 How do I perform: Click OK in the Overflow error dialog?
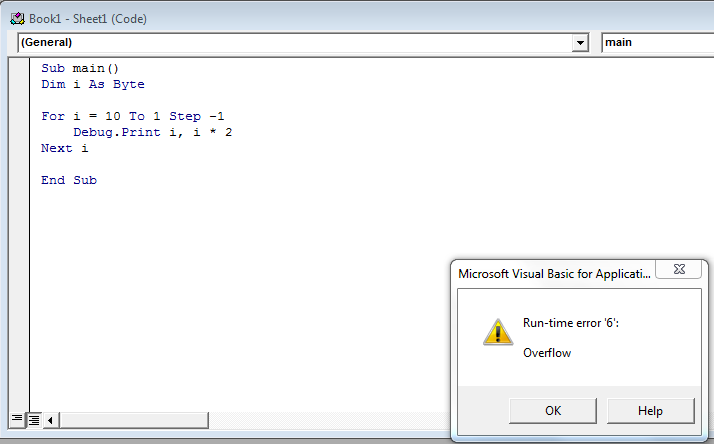coord(553,411)
